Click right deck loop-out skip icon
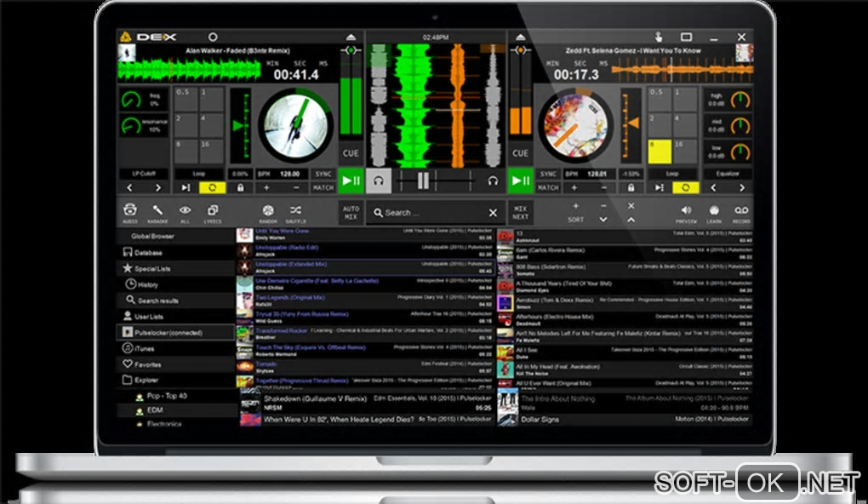Screen dimensions: 868x504 click(659, 188)
